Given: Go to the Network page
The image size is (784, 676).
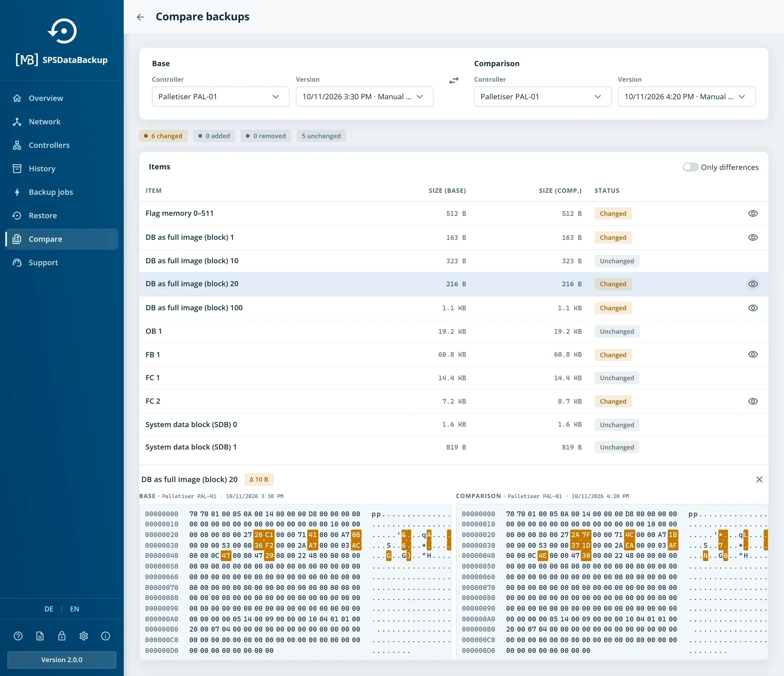Looking at the screenshot, I should (62, 122).
